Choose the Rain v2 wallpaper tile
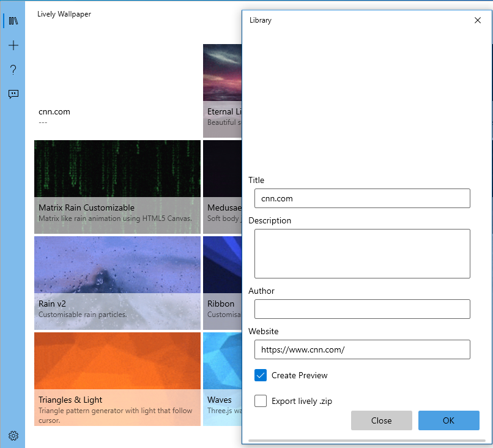493x448 pixels. click(117, 283)
